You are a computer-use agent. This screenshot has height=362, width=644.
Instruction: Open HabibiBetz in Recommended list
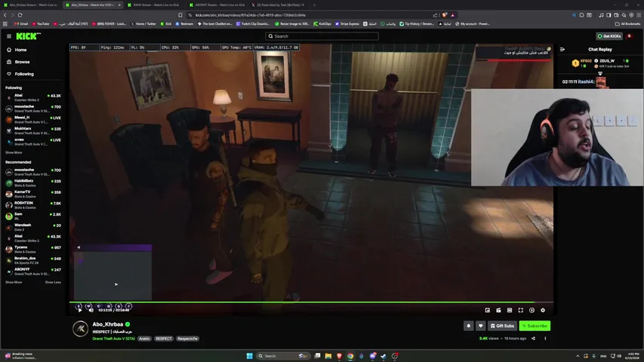[x=33, y=183]
